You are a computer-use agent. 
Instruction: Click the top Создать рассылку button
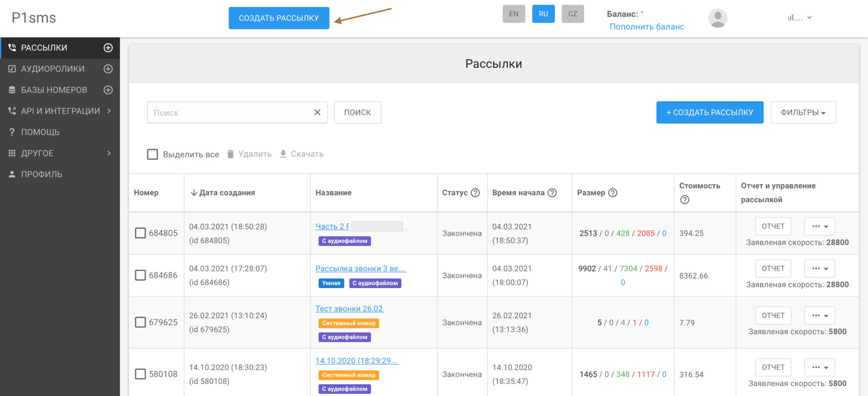pyautogui.click(x=279, y=18)
